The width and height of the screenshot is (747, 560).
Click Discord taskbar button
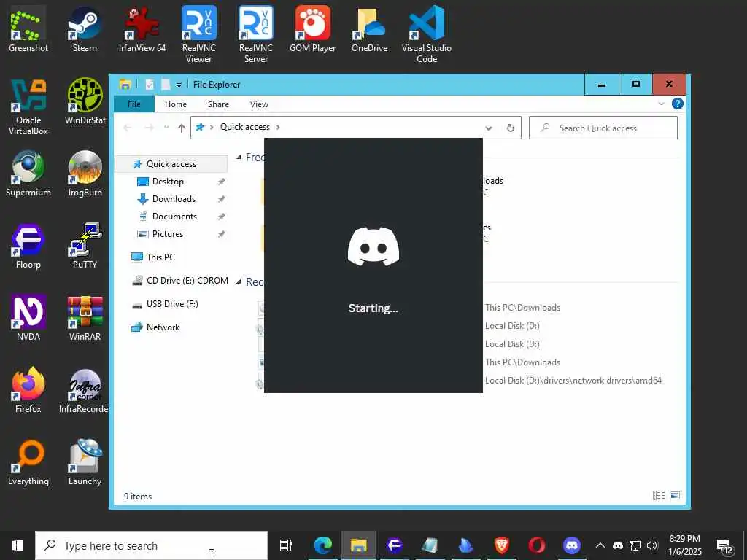(x=572, y=545)
